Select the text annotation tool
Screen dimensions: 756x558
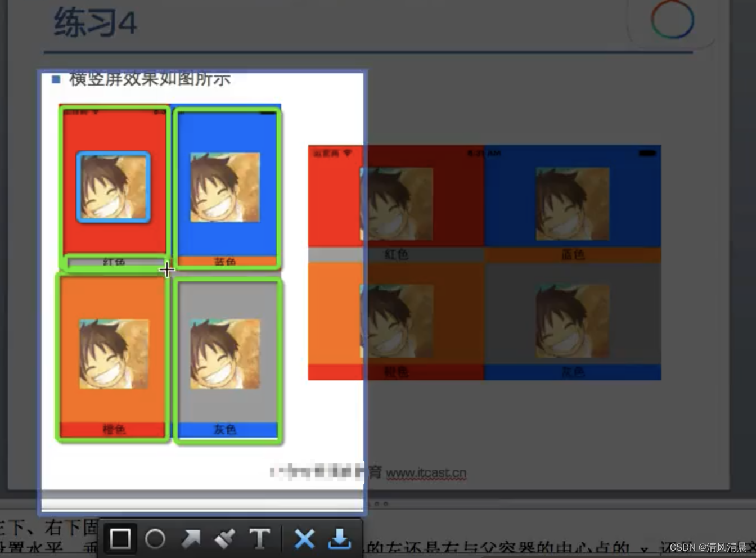259,539
